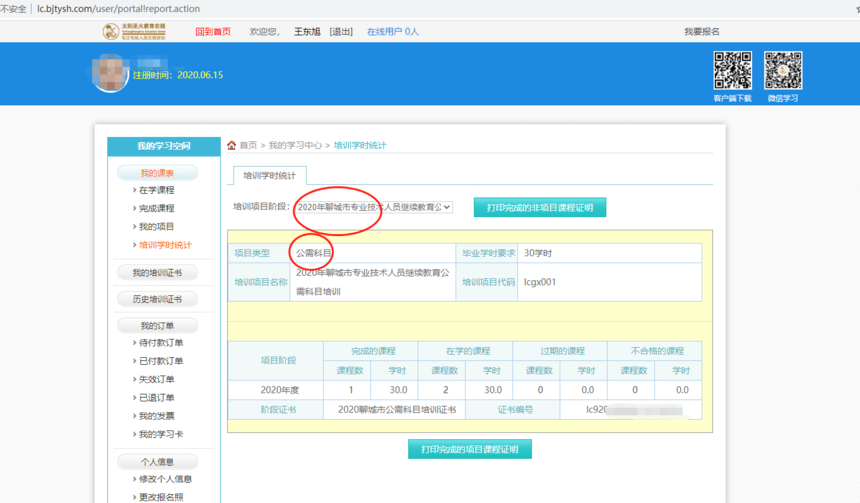Click the 完成的课程 column header
This screenshot has width=860, height=503.
[373, 351]
